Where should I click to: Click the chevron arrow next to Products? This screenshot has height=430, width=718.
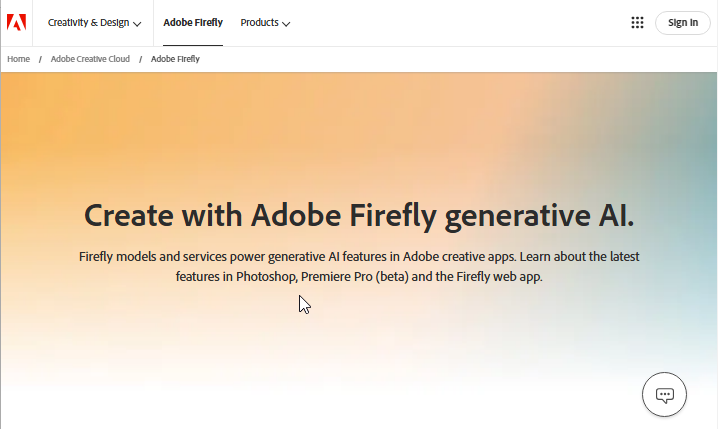pyautogui.click(x=286, y=24)
